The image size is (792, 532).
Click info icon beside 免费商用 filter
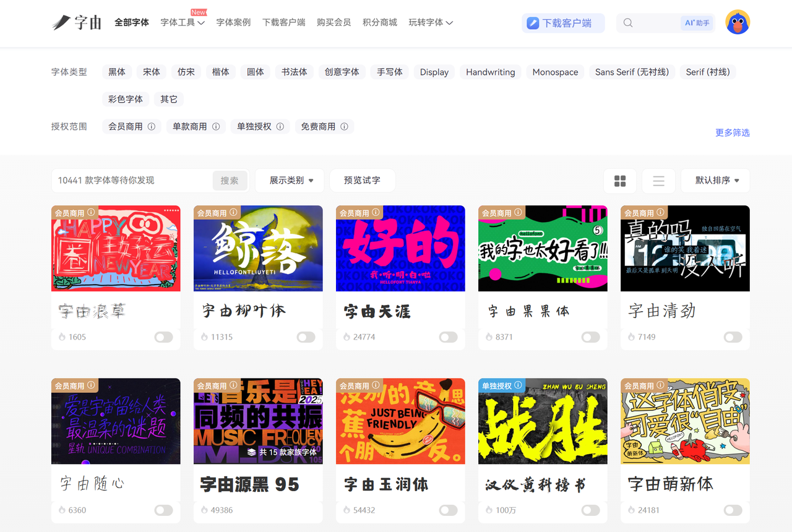pyautogui.click(x=344, y=126)
